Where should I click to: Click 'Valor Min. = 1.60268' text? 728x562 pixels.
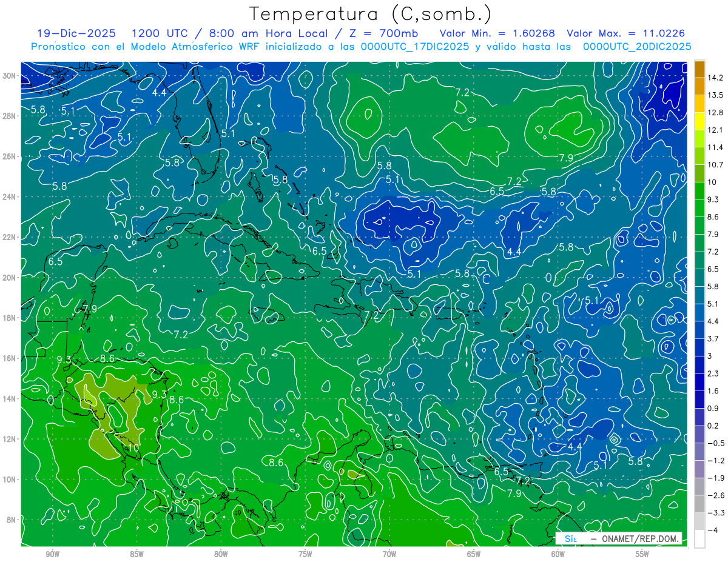[498, 33]
